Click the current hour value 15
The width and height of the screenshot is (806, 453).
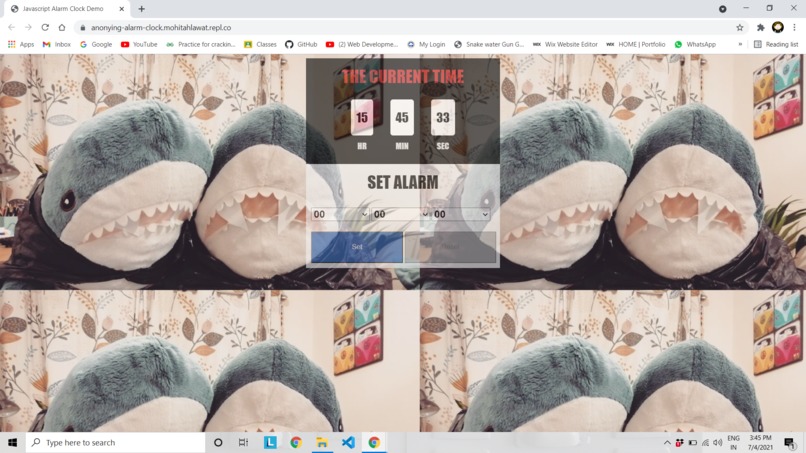[362, 118]
